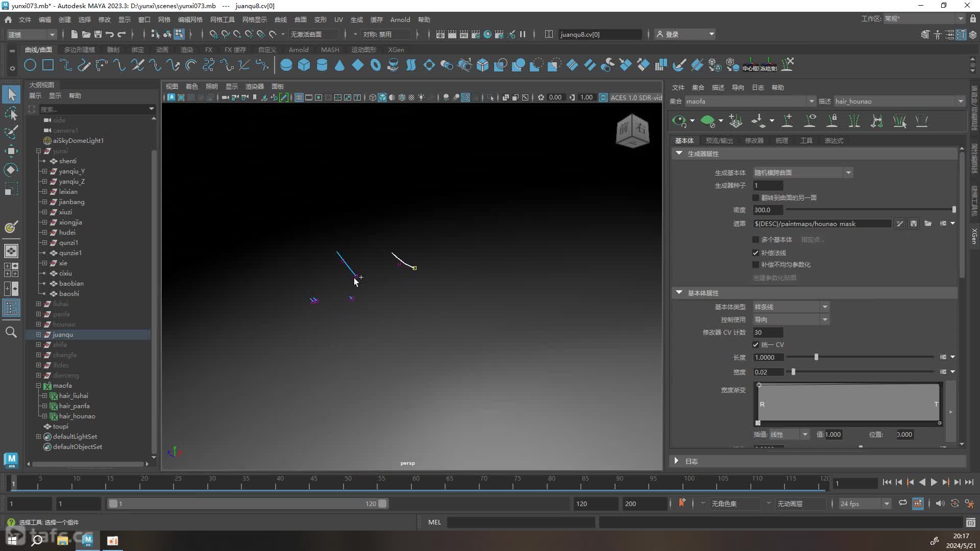980x551 pixels.
Task: Switch to the MASH shelf tab
Action: [330, 49]
